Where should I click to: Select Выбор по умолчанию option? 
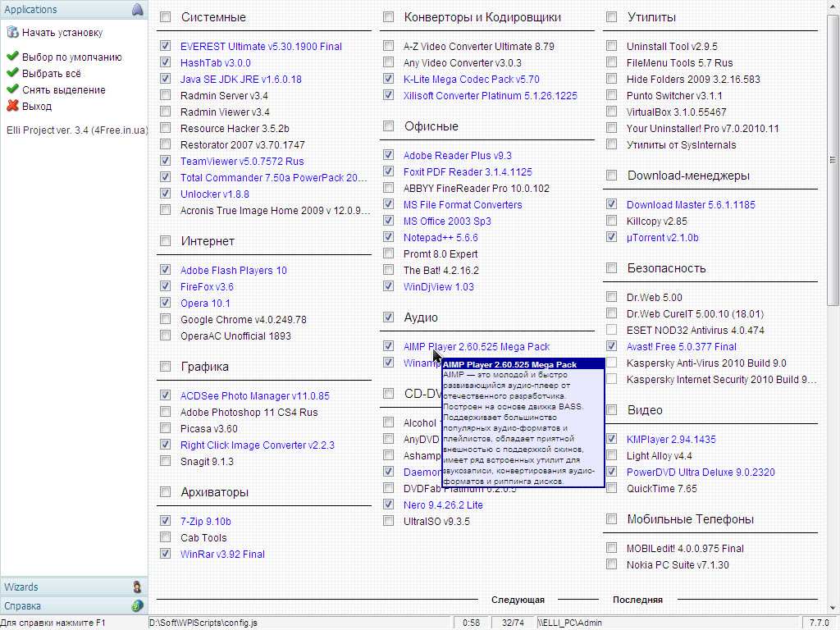(72, 57)
